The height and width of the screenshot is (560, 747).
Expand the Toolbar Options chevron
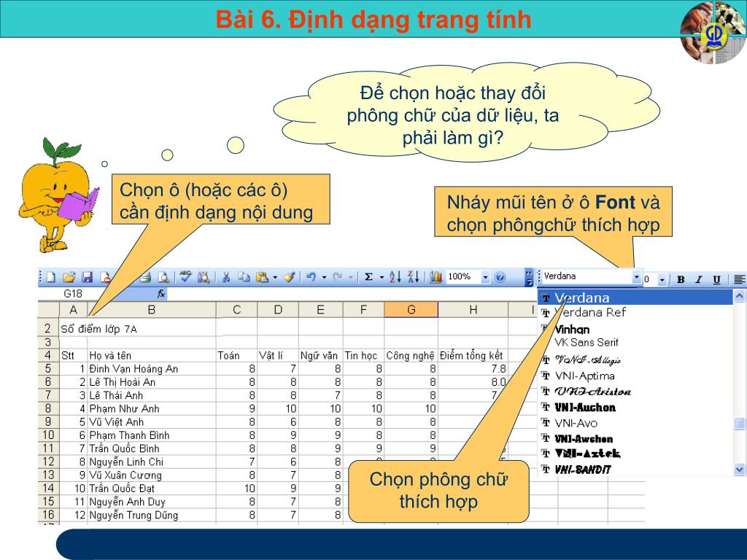click(x=529, y=277)
